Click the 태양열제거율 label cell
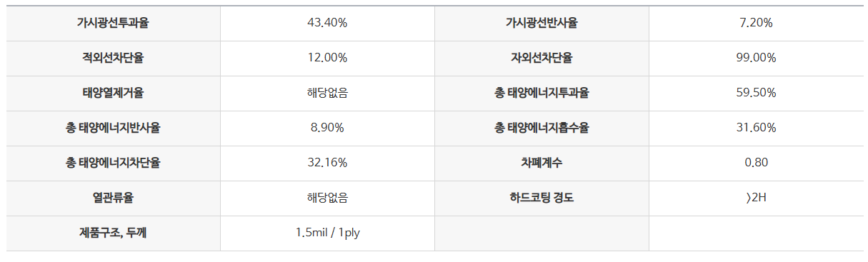This screenshot has width=868, height=262. pos(113,93)
